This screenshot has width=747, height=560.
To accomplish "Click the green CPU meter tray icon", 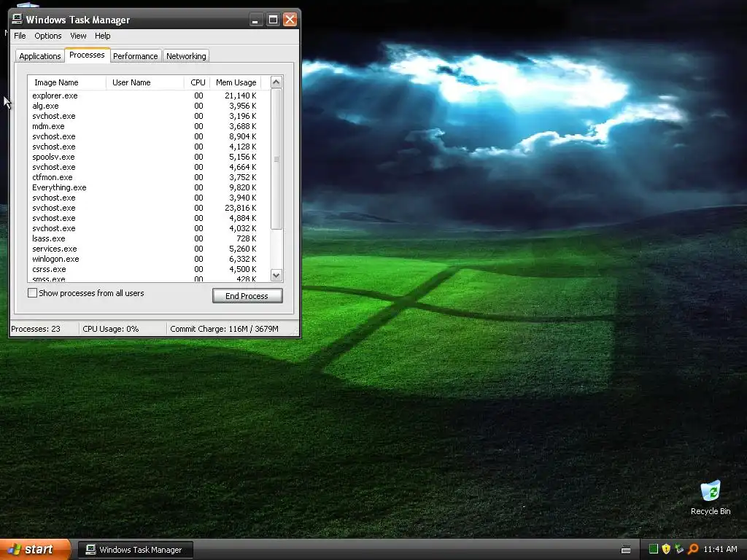I will coord(654,549).
